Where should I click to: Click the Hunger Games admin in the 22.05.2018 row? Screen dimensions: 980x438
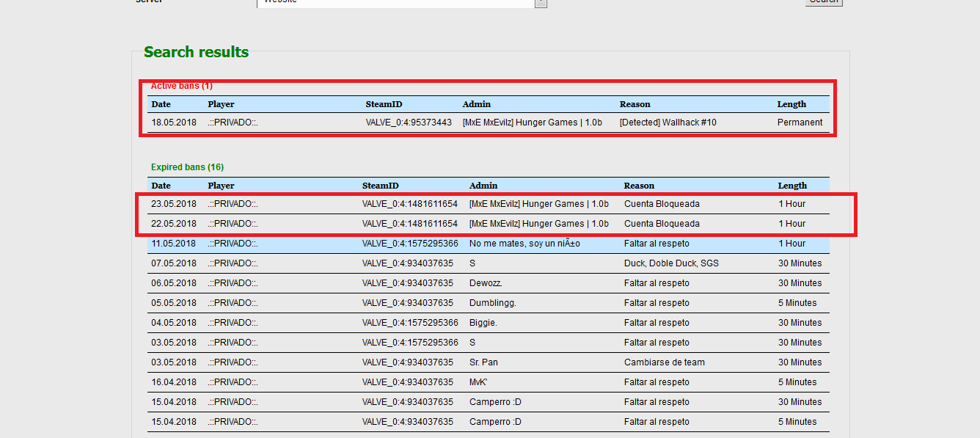coord(539,224)
